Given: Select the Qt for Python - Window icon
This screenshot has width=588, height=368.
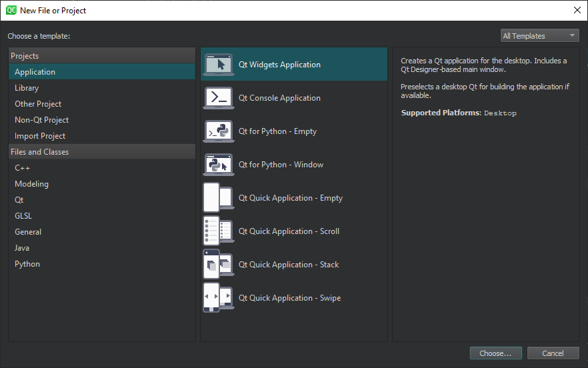Looking at the screenshot, I should pos(219,165).
